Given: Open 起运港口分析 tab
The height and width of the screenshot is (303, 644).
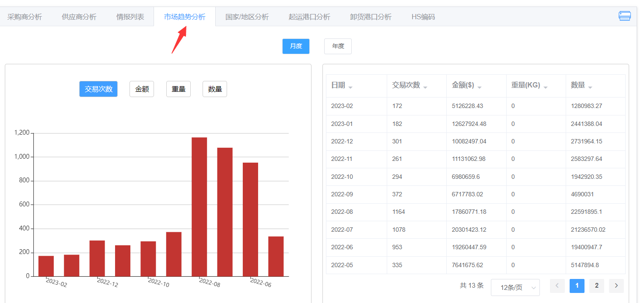Looking at the screenshot, I should tap(309, 17).
